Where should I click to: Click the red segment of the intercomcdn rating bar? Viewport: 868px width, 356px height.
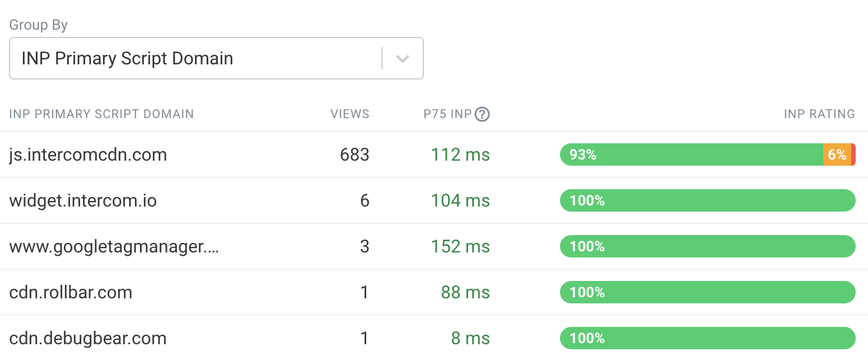(853, 154)
